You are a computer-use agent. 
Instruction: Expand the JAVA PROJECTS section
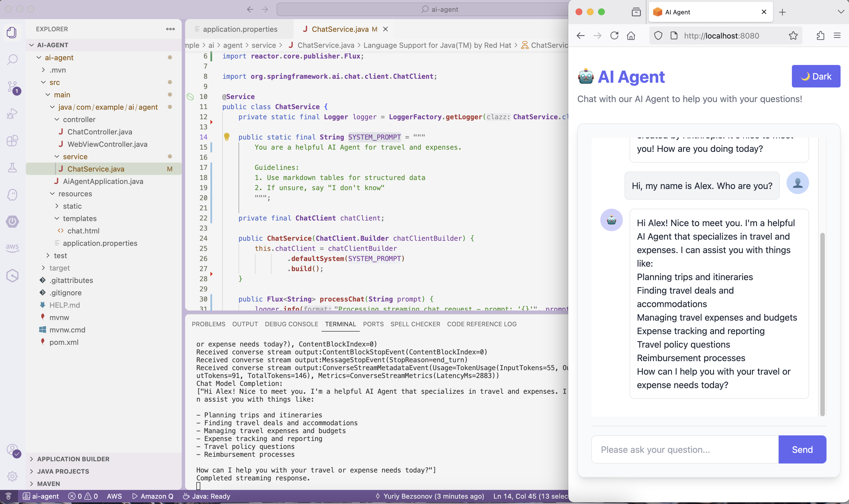[63, 471]
